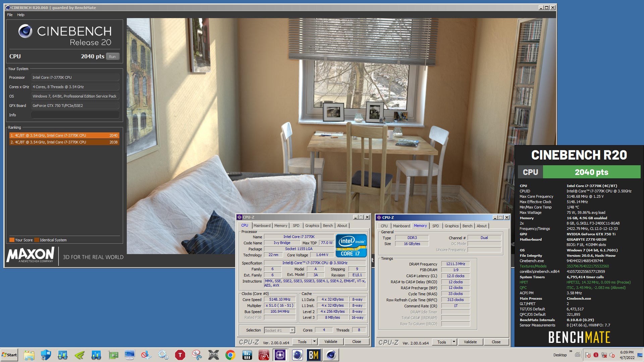Click the DRAM Frequency 1211.3 MHz value
Viewport: 644px width, 362px height.
pos(455,264)
